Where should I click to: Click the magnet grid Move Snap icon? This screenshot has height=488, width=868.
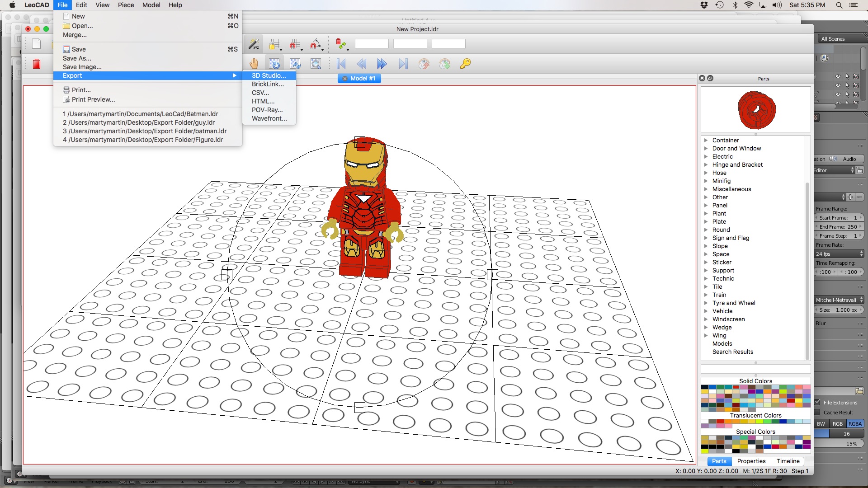point(294,44)
